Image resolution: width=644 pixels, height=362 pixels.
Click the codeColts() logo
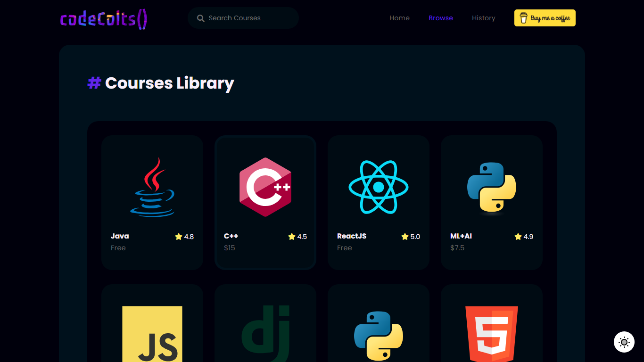[104, 19]
